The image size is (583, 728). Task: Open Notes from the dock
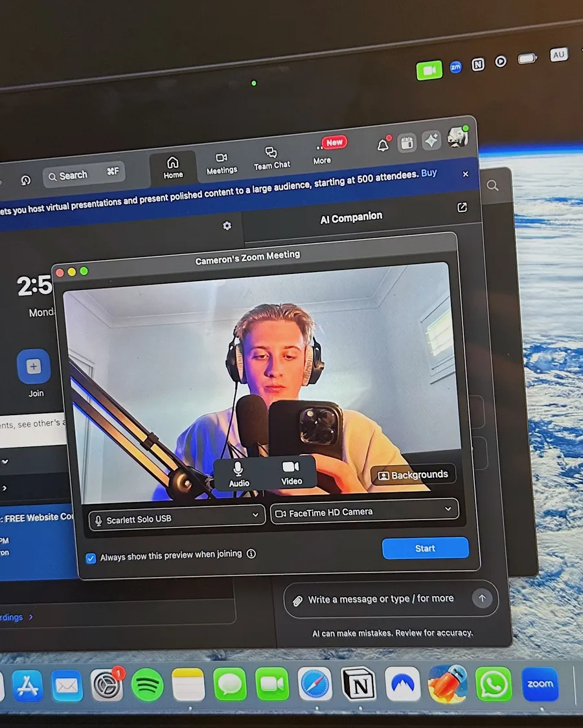[189, 685]
